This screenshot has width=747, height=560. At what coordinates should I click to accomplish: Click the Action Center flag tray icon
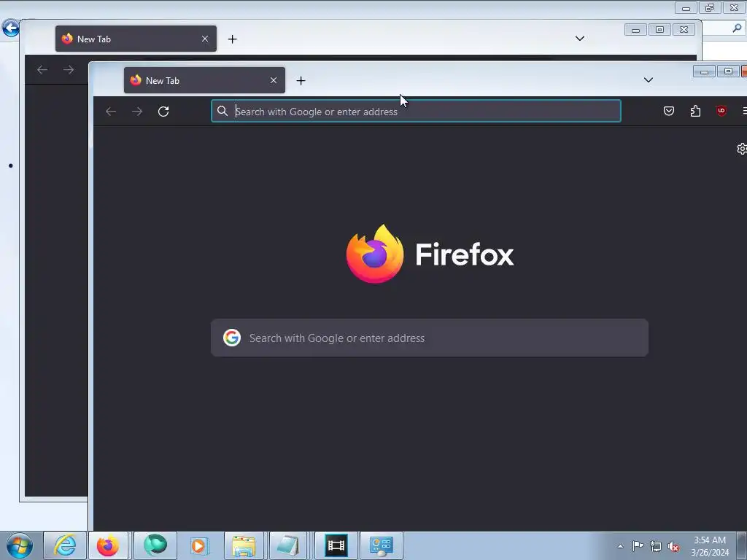click(638, 546)
